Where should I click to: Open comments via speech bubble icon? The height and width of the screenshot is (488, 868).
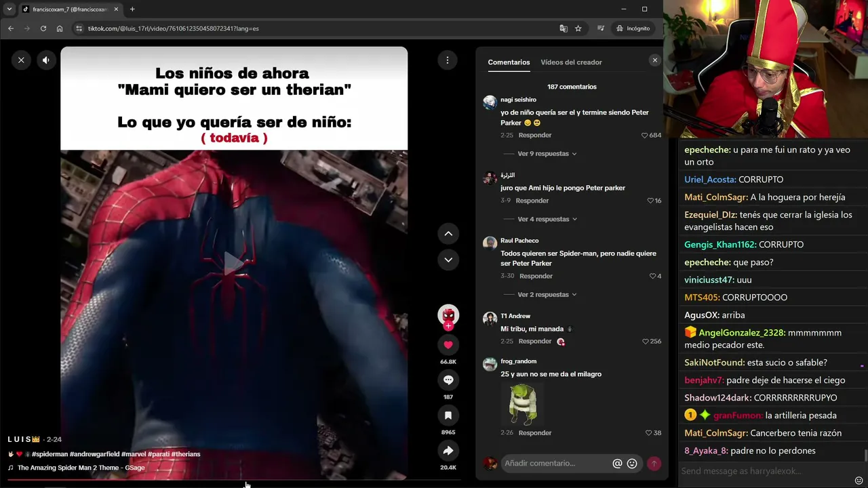(448, 380)
